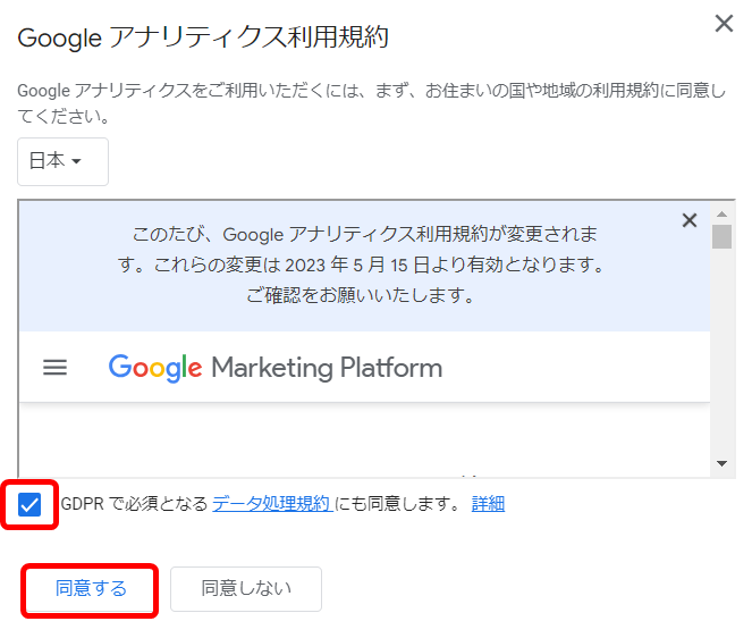Click the Google Marketing Platform logo
This screenshot has width=755, height=640.
[x=275, y=368]
